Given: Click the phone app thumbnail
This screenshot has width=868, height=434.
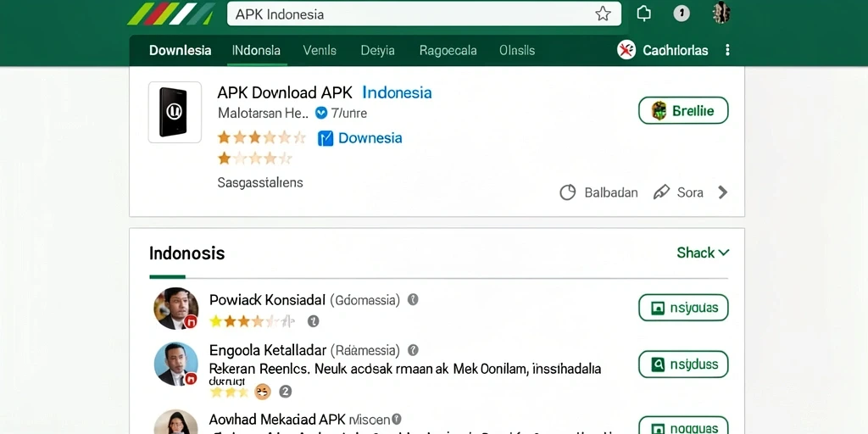Looking at the screenshot, I should [x=175, y=113].
